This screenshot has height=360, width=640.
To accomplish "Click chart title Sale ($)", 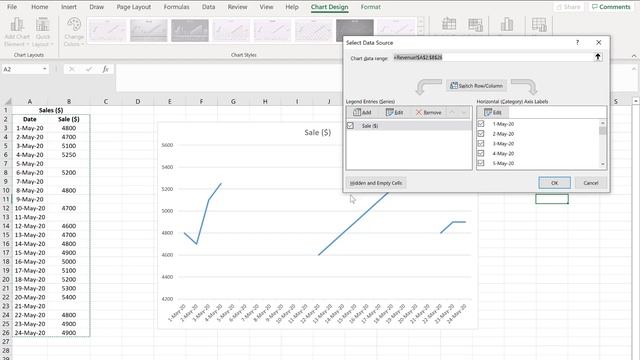I will [x=318, y=132].
